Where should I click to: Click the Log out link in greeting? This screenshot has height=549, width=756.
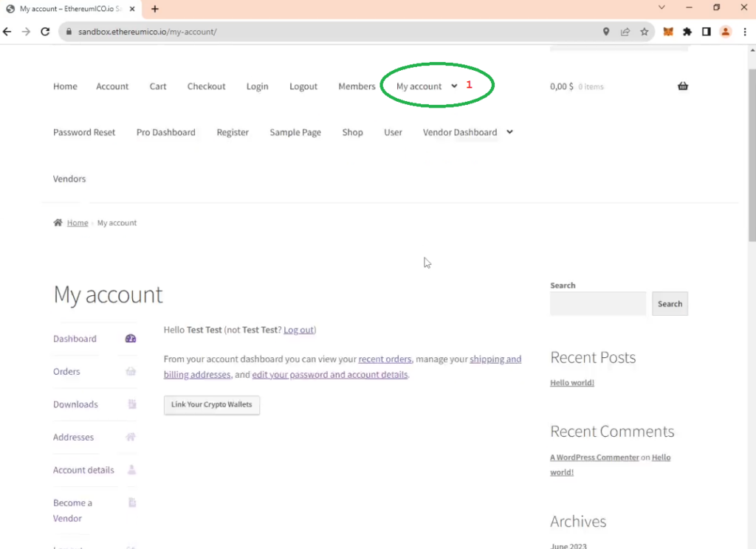tap(298, 330)
